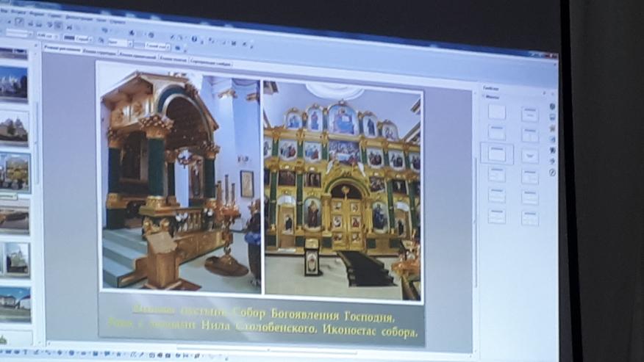Open the Navigator compass sidebar icon

[552, 173]
